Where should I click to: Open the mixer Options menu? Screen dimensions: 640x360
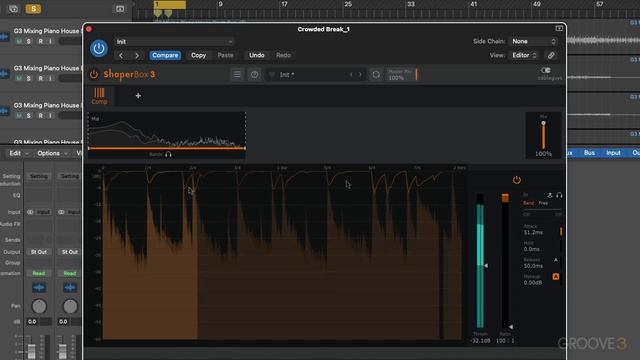click(x=49, y=153)
